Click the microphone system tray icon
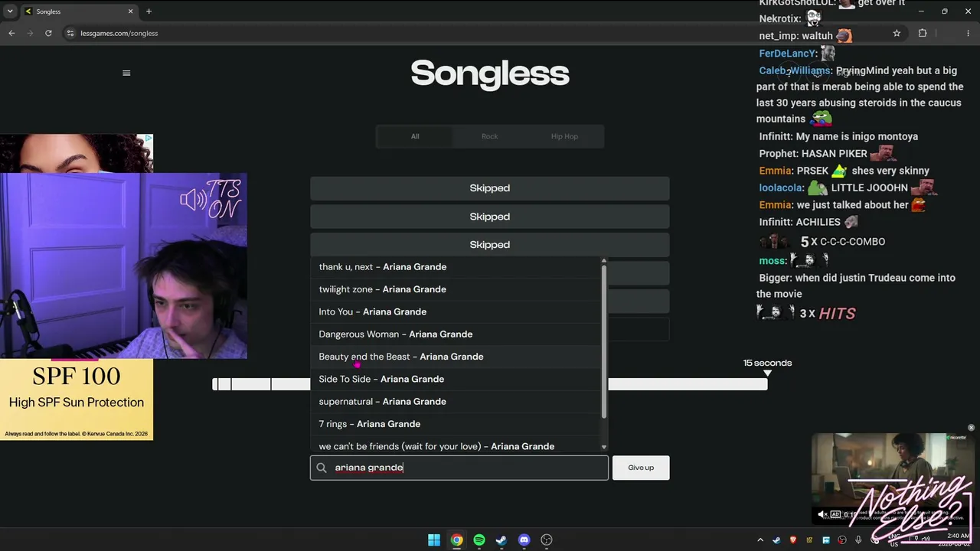This screenshot has width=980, height=551. click(858, 540)
